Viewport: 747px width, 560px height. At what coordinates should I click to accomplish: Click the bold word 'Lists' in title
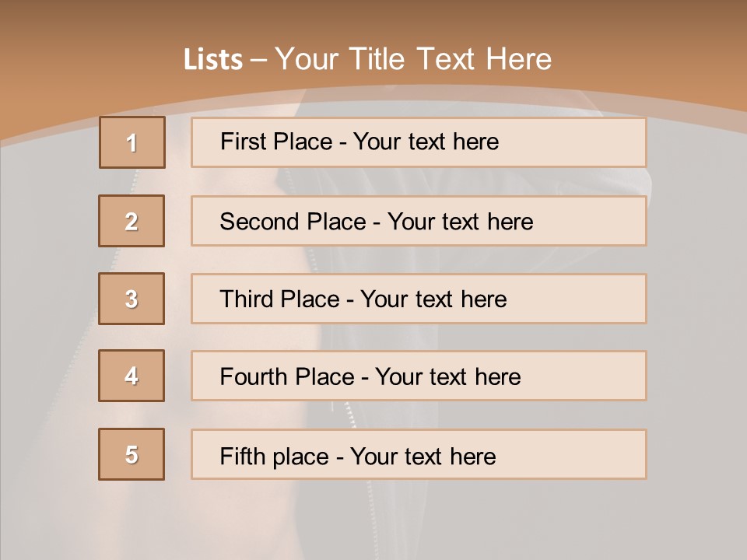(213, 60)
